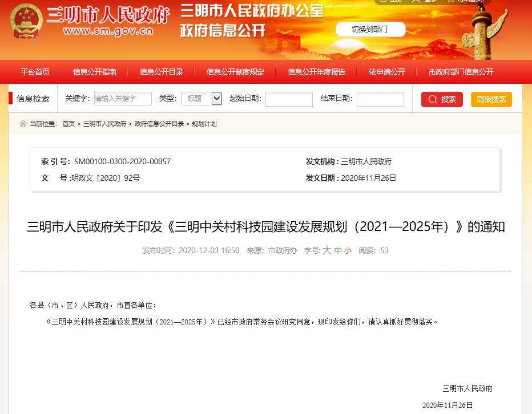Click the 依申请公开 navigation item
This screenshot has height=414, width=532.
tap(386, 72)
